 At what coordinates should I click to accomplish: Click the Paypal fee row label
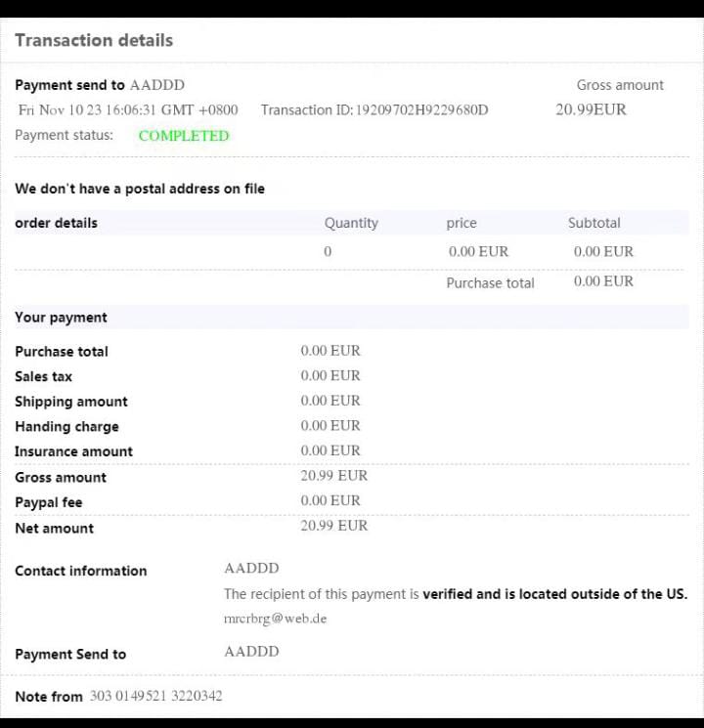[48, 502]
